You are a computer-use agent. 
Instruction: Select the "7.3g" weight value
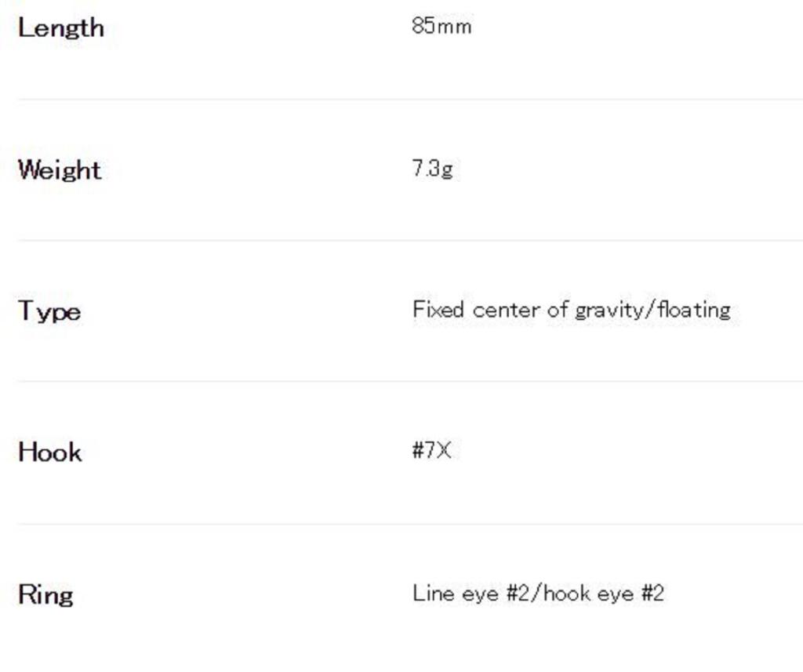point(432,169)
